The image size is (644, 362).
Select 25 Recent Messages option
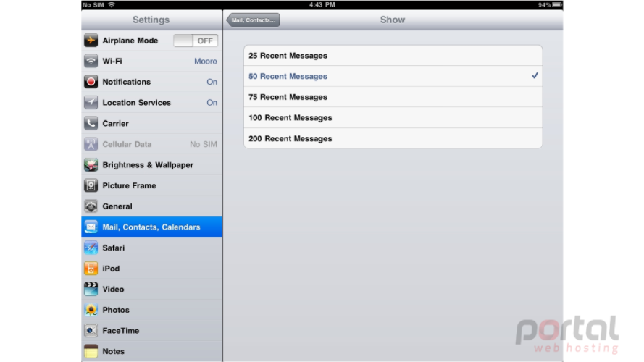tap(393, 56)
